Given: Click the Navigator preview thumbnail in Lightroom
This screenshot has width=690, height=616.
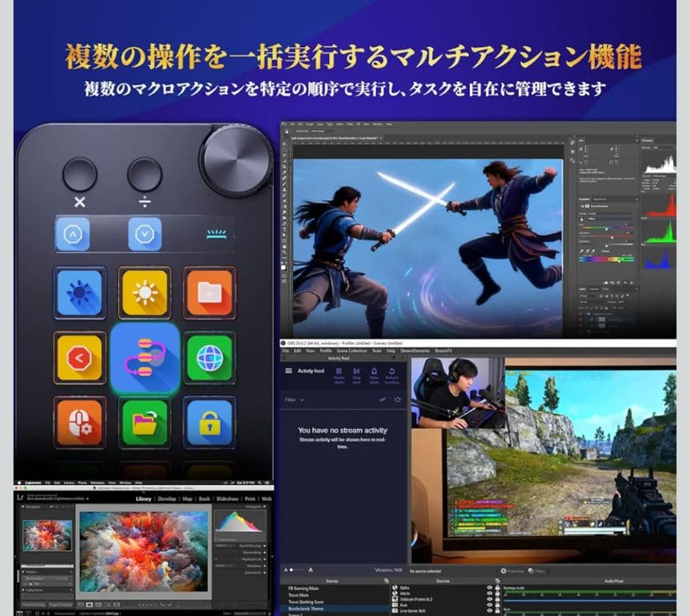Looking at the screenshot, I should (x=47, y=535).
